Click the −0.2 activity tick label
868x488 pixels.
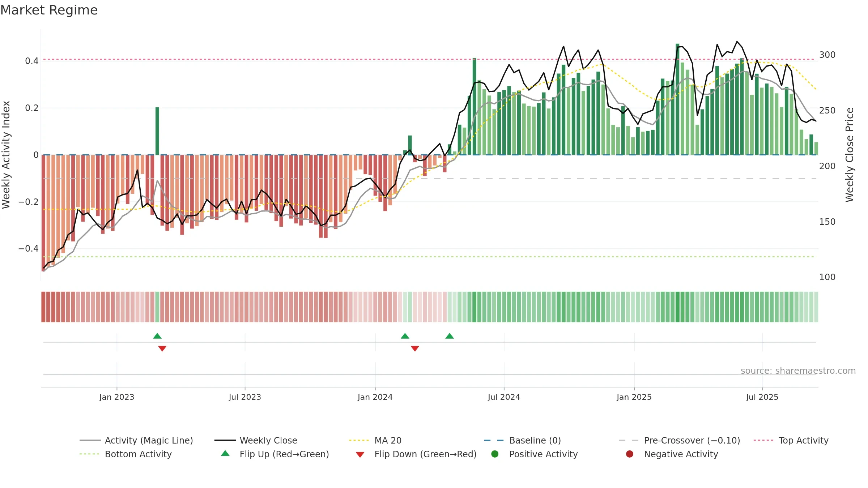click(x=29, y=202)
